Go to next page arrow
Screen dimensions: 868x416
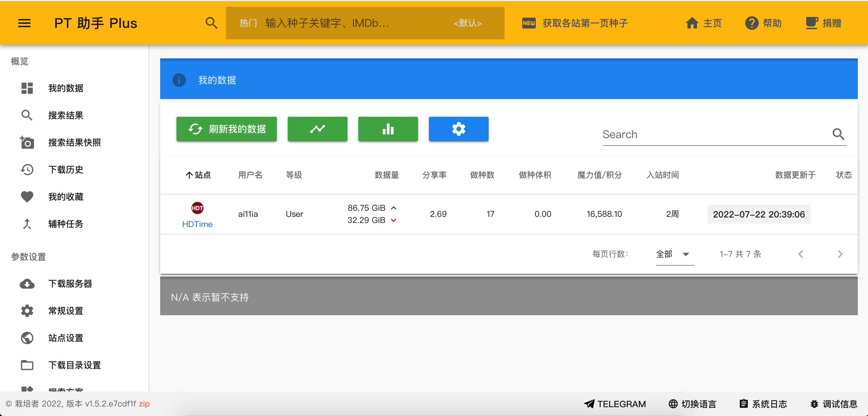click(x=840, y=254)
